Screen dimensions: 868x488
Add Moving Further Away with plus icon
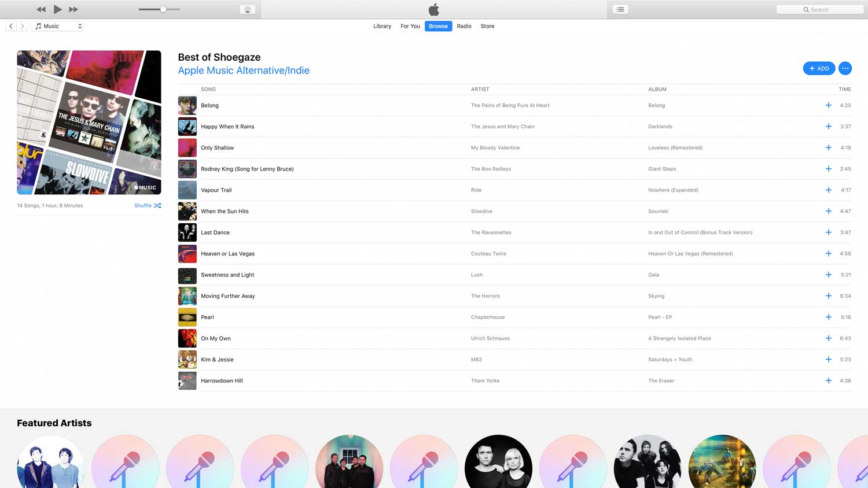[828, 296]
